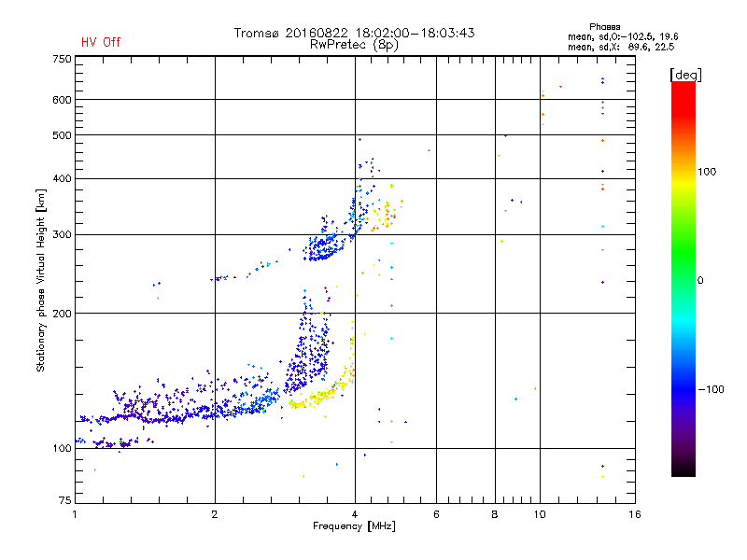Click the '750' height axis tick label
This screenshot has width=747, height=560.
pyautogui.click(x=62, y=59)
